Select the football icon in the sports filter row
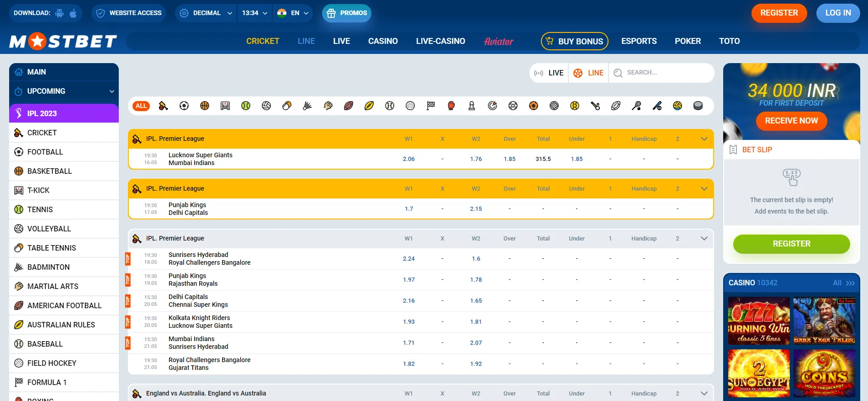 (x=184, y=106)
